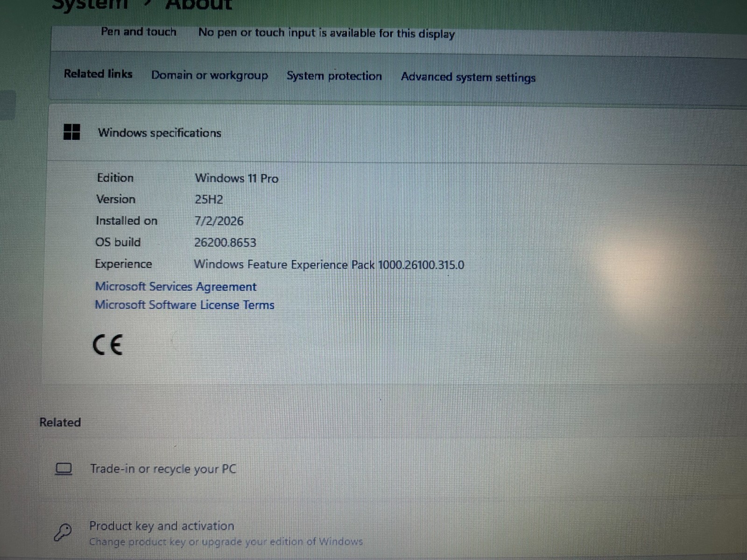Select the Windows 11 Pro edition text
This screenshot has height=560, width=747.
(x=237, y=178)
